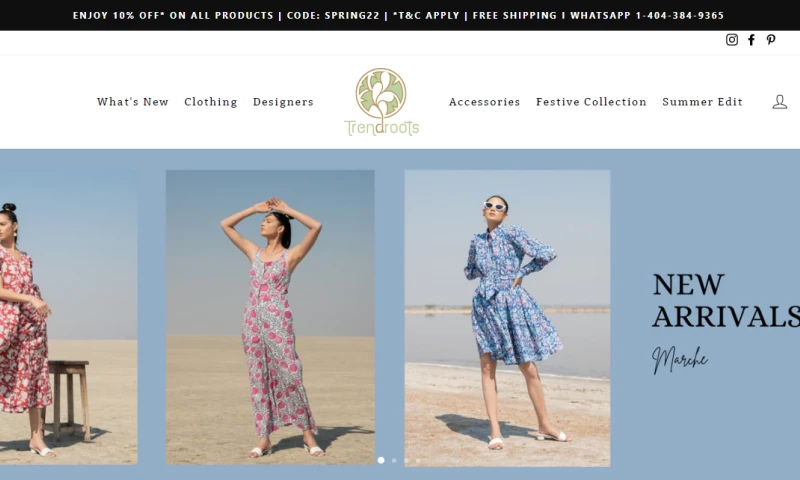Click the Trendroots logo
This screenshot has width=800, height=480.
[381, 102]
